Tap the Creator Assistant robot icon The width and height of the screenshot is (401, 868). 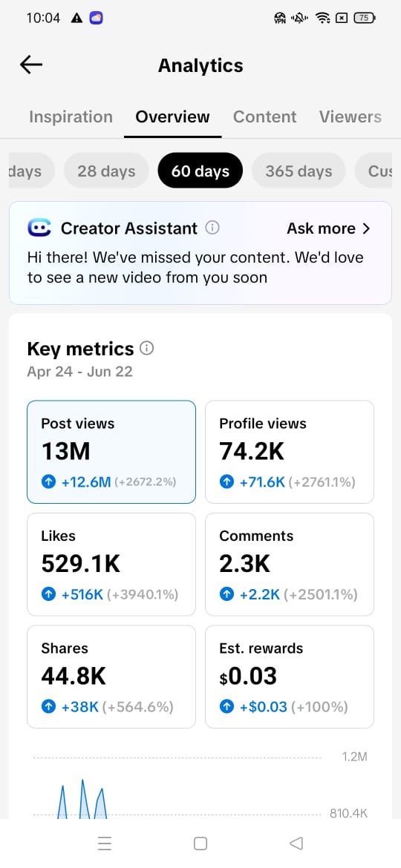[39, 228]
